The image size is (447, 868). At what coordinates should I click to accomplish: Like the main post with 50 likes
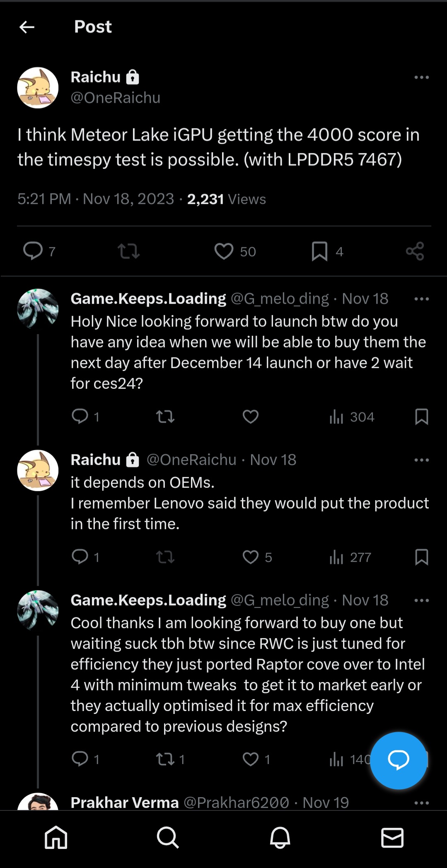pos(224,251)
